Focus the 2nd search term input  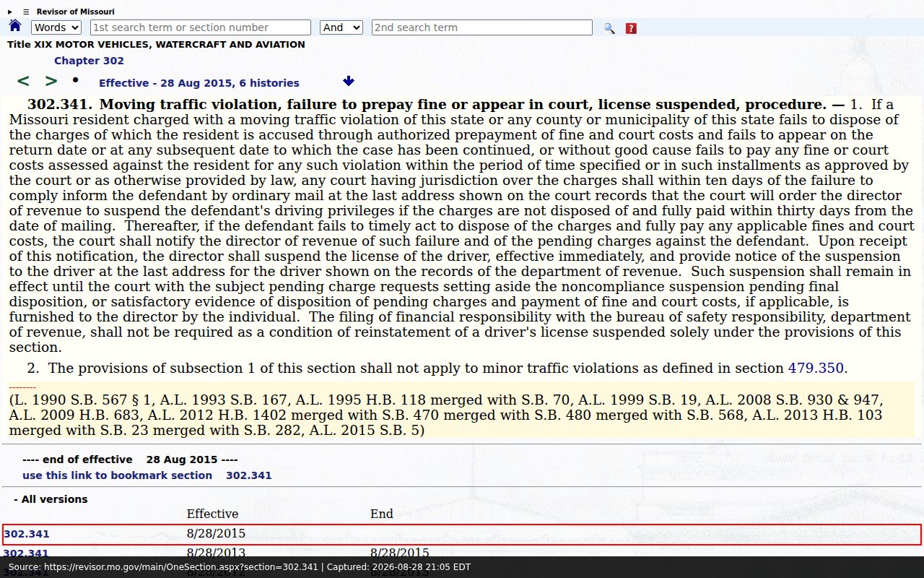pos(482,27)
